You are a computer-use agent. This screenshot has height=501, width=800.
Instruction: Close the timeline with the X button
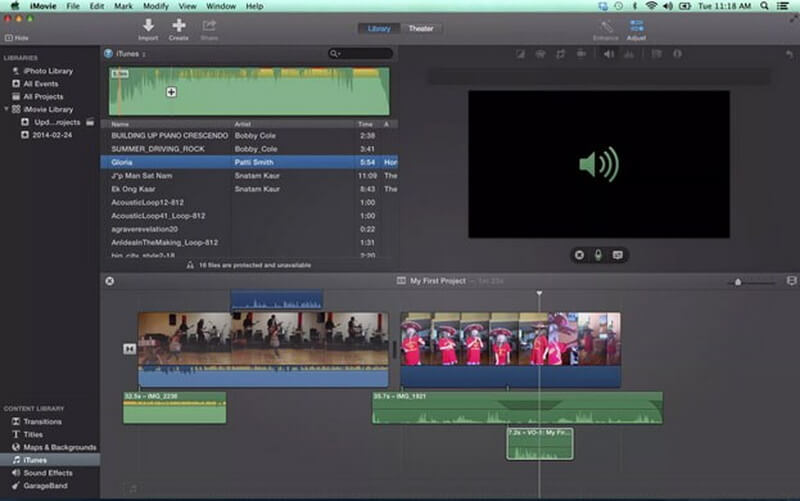click(110, 281)
